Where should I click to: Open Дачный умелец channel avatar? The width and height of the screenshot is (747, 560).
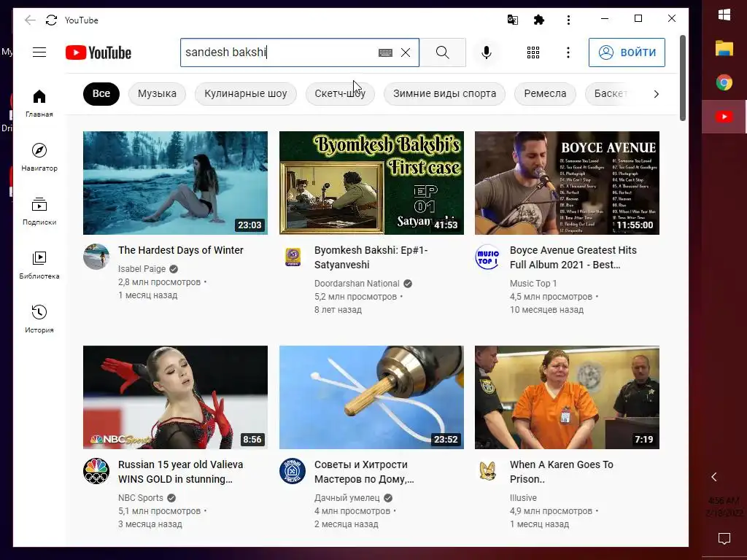(293, 471)
